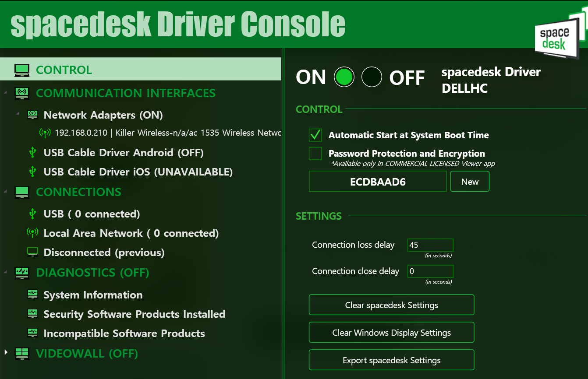Click the Incompatible Software Products icon
The height and width of the screenshot is (379, 588).
click(x=32, y=333)
